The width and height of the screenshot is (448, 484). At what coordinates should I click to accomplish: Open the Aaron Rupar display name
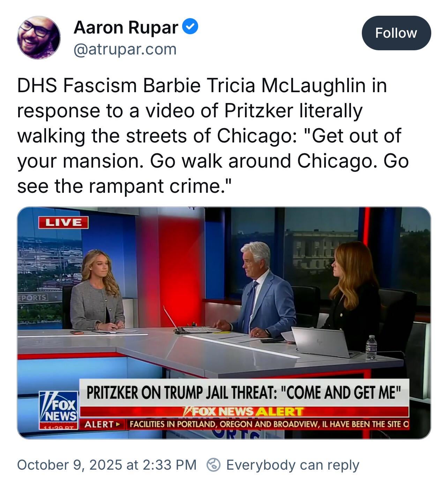coord(126,27)
